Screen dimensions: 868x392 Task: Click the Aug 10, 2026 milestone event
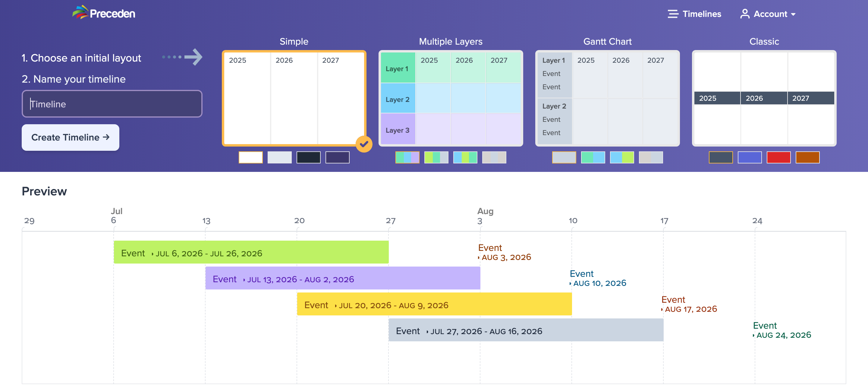(x=598, y=278)
